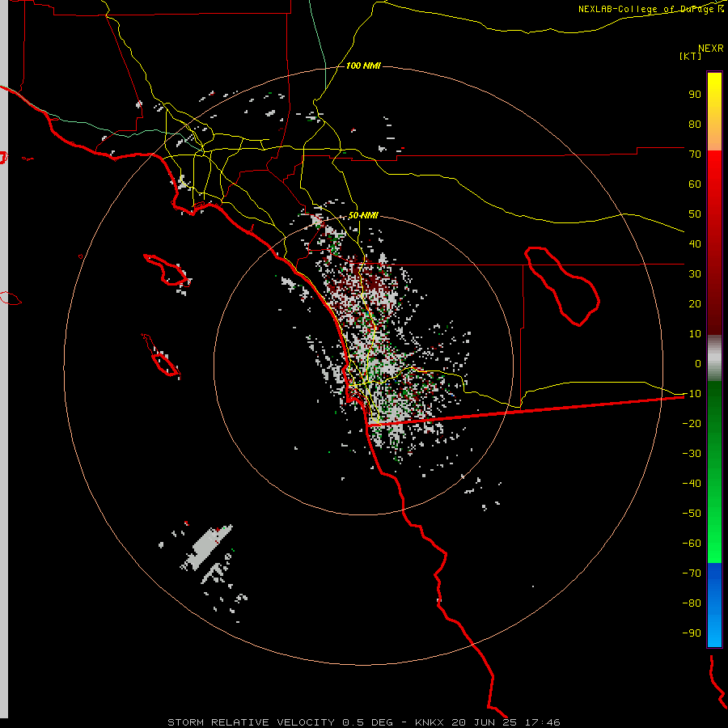
Task: Click the 50 value on the velocity scale
Action: click(x=695, y=214)
